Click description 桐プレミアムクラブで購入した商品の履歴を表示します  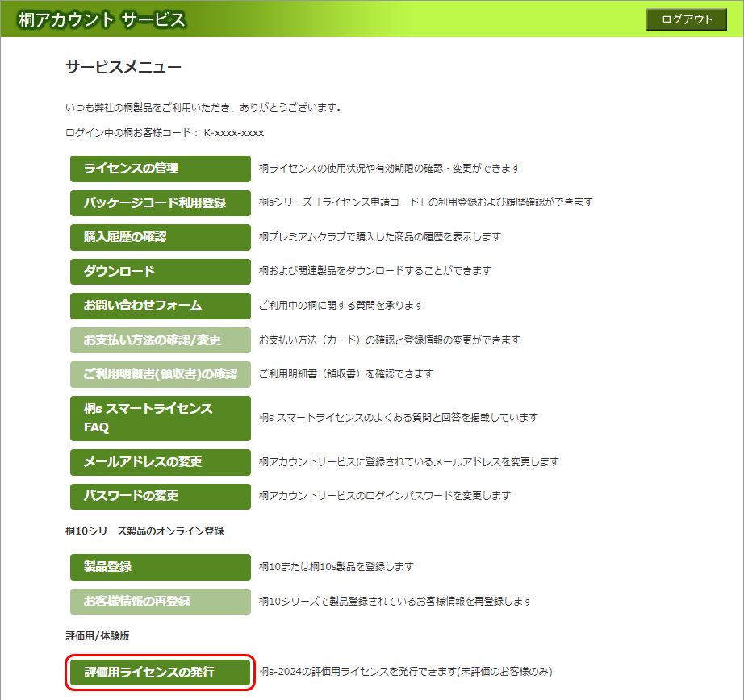[380, 236]
